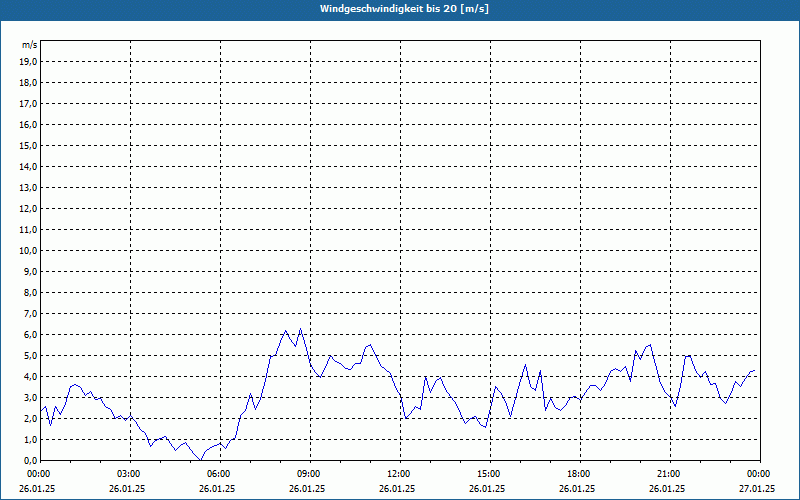
Task: Choose the '21:00' x-axis label
Action: [670, 474]
